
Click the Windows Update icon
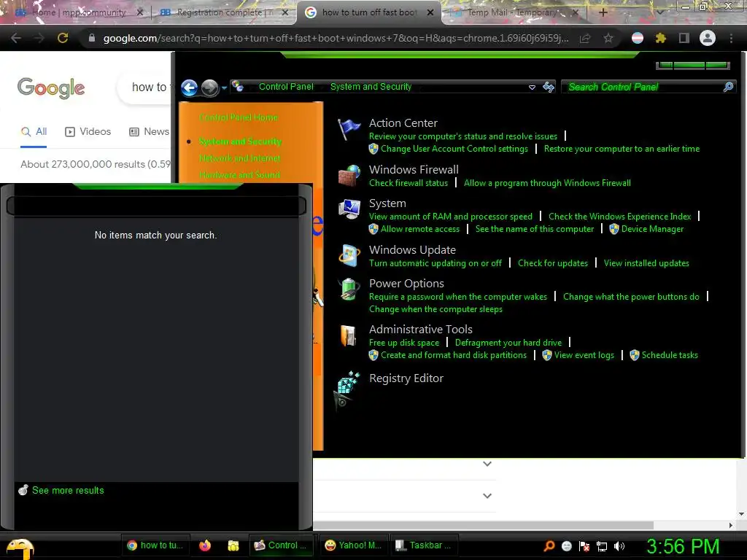tap(349, 256)
